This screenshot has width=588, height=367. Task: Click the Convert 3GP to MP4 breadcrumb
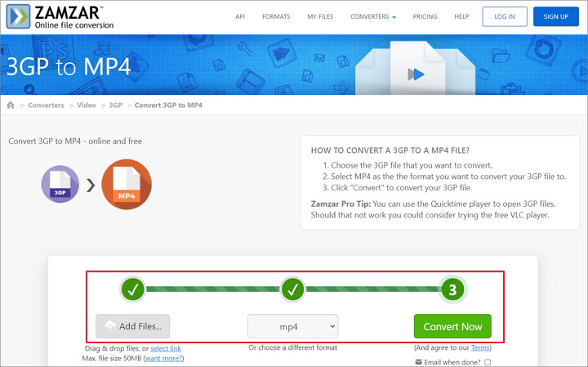point(168,105)
